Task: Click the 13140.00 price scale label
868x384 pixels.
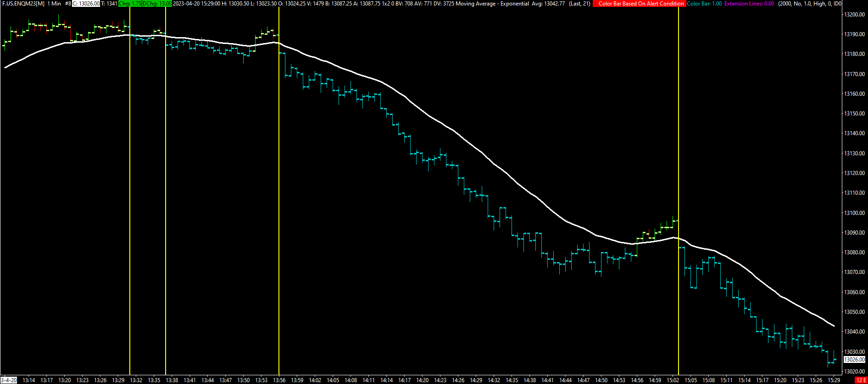Action: pyautogui.click(x=854, y=133)
